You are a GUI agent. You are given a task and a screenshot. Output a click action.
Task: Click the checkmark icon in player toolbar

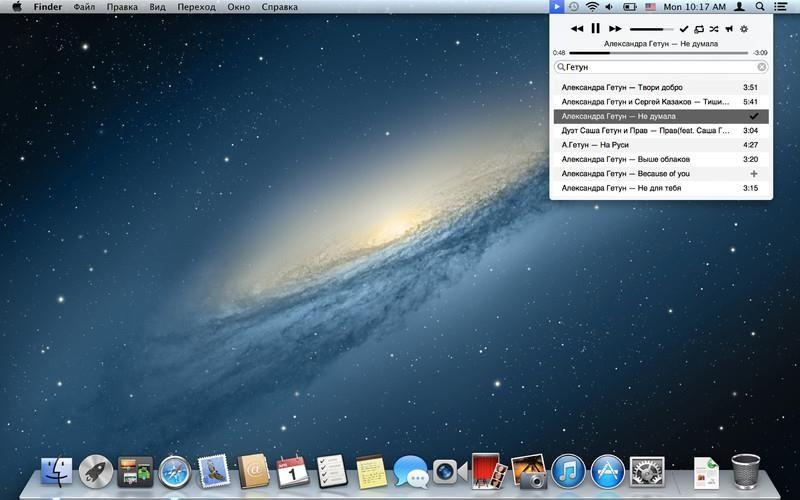pyautogui.click(x=684, y=29)
